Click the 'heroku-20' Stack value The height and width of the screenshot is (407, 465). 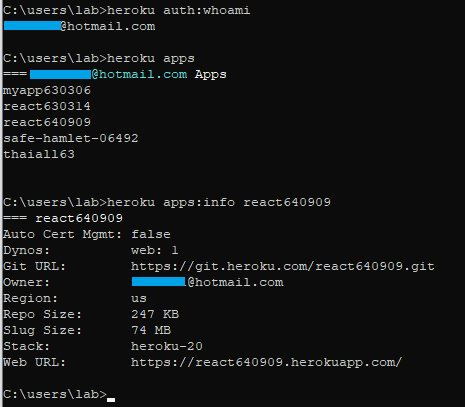coord(167,346)
